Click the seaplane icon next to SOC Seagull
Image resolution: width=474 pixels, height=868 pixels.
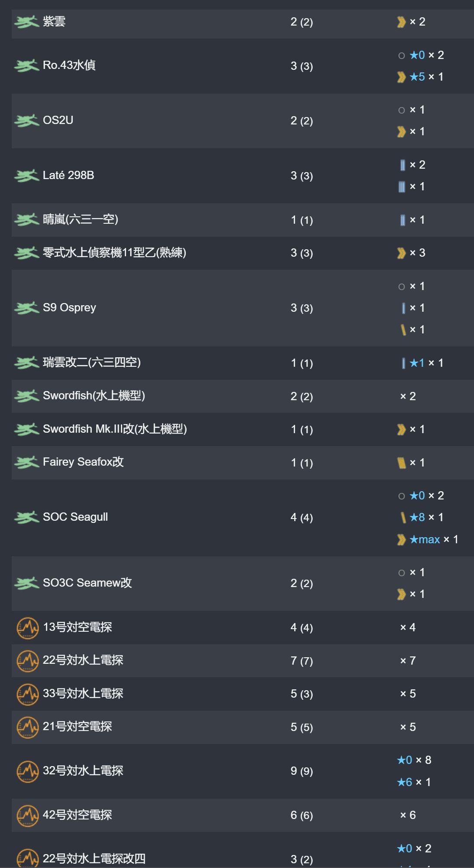tap(26, 517)
